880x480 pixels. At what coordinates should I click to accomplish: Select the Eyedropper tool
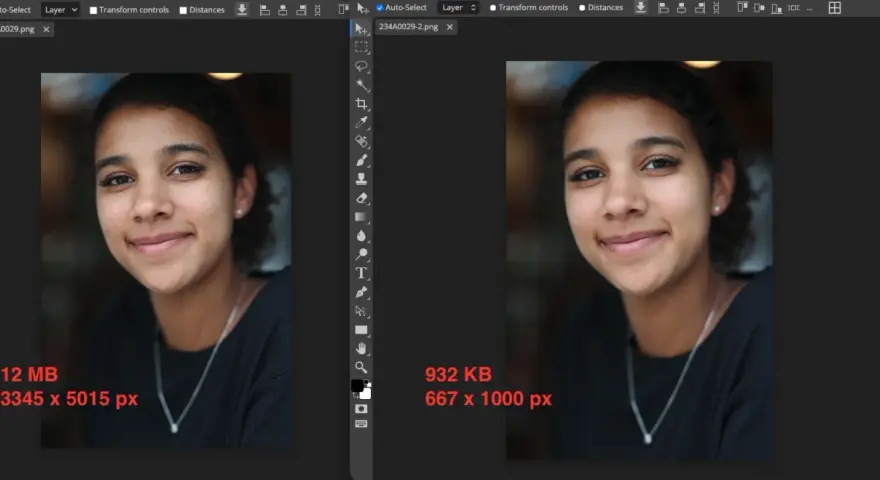click(361, 122)
